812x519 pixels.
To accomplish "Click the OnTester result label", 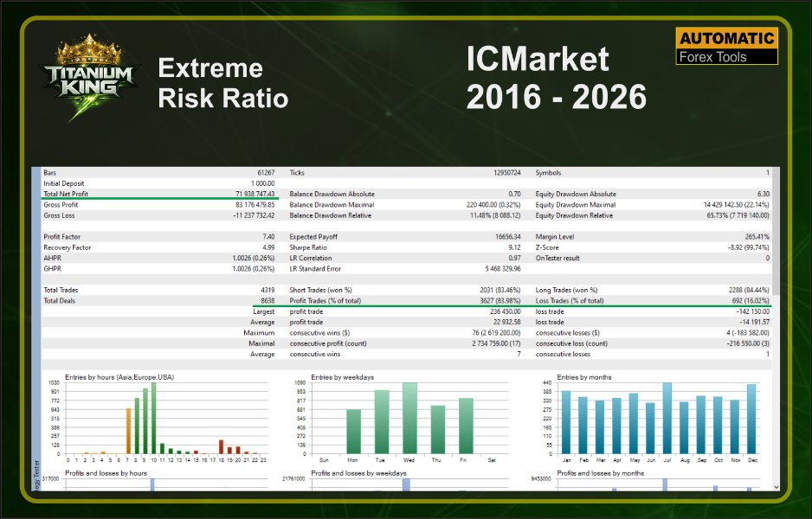I will click(x=557, y=259).
